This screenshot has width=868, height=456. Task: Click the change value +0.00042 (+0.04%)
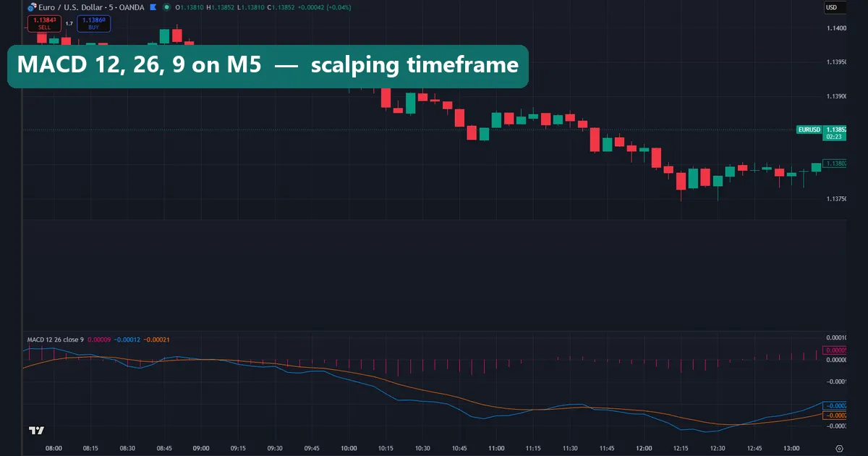325,7
